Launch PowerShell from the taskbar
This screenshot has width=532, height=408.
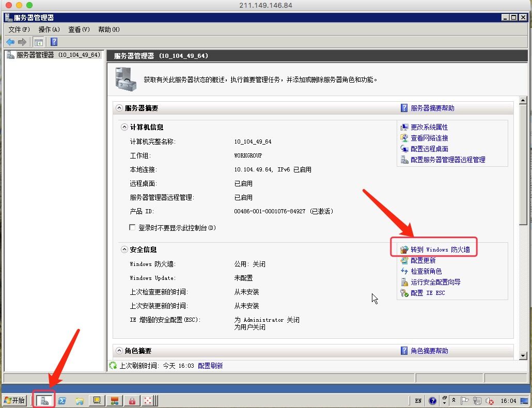[62, 400]
